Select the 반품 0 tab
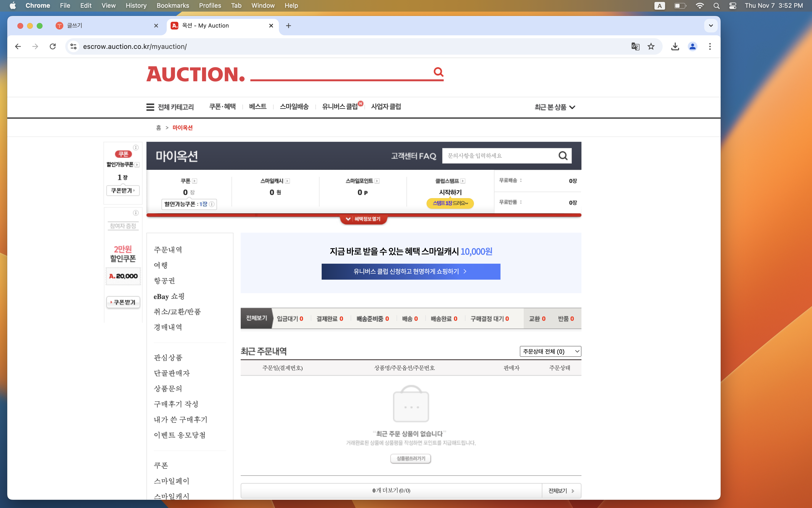The width and height of the screenshot is (812, 508). (x=566, y=319)
